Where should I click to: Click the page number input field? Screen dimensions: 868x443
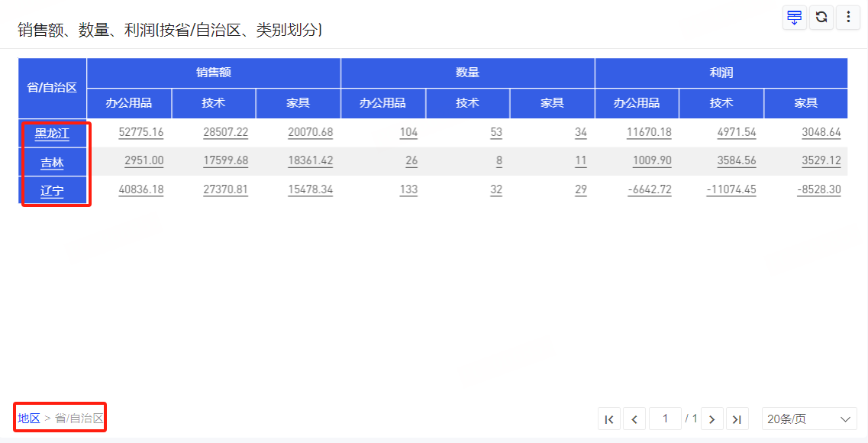click(665, 419)
